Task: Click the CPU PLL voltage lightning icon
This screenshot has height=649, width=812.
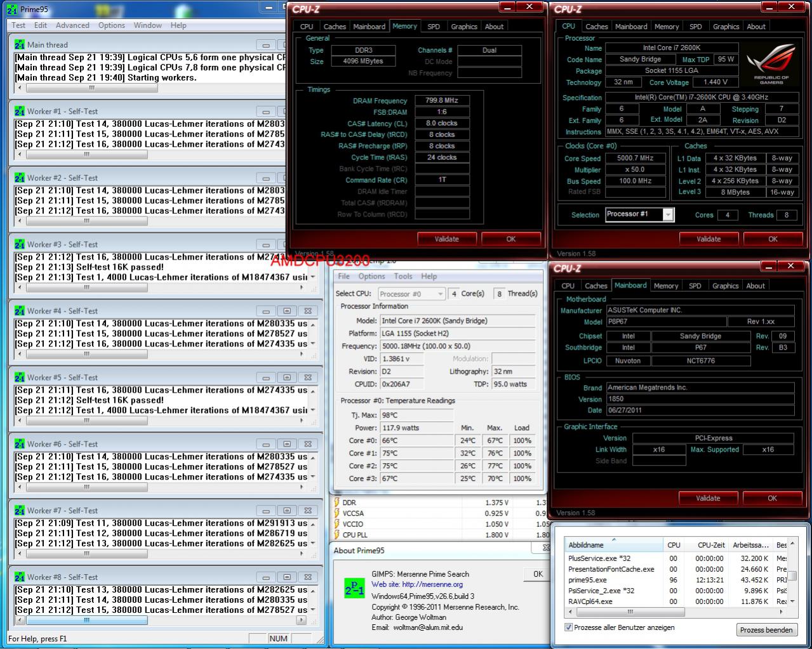Action: [337, 535]
